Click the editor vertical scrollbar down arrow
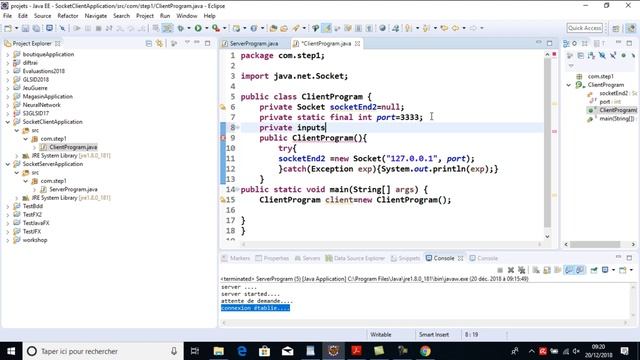 tap(547, 236)
